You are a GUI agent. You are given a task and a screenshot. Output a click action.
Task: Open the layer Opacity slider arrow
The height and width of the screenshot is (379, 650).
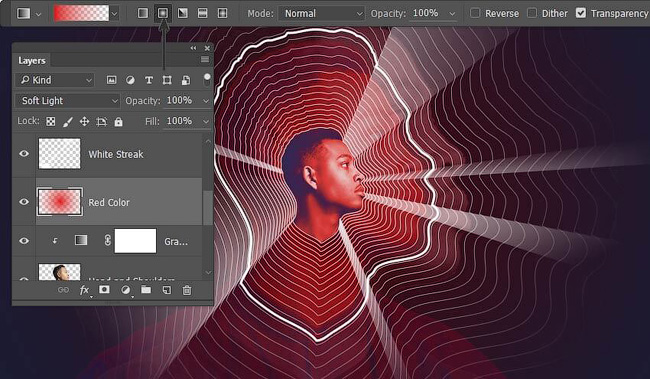tap(206, 101)
